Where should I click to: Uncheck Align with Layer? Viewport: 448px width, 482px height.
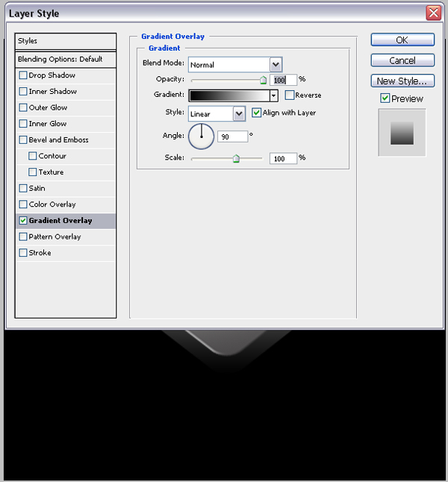(x=256, y=113)
